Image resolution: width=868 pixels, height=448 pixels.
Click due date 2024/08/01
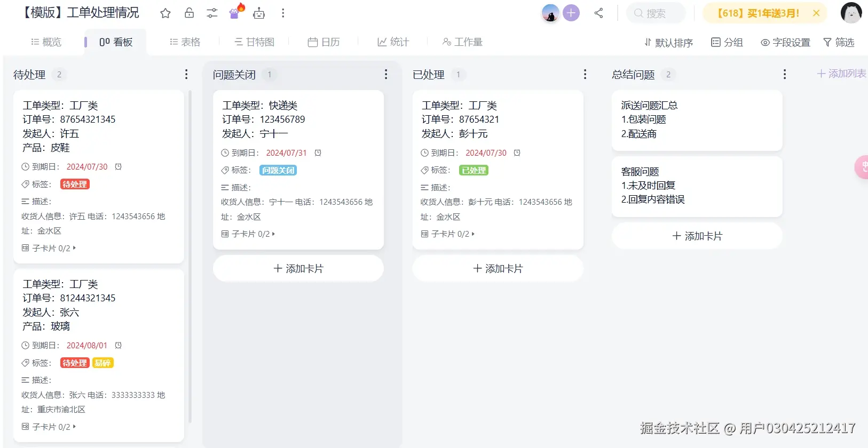[87, 346]
